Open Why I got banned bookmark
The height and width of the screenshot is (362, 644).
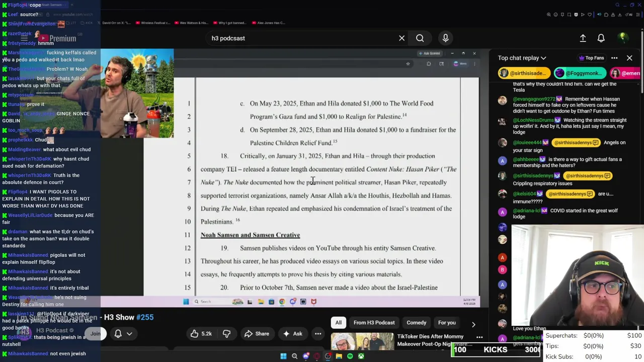(230, 23)
